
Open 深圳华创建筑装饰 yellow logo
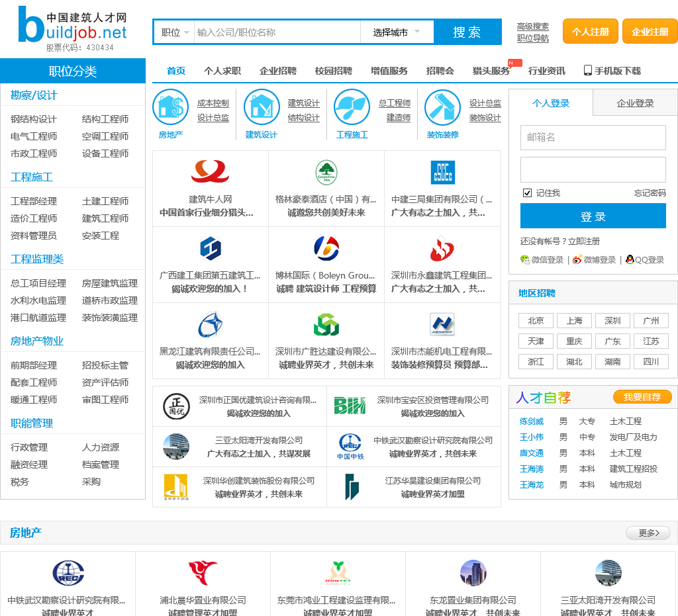175,487
